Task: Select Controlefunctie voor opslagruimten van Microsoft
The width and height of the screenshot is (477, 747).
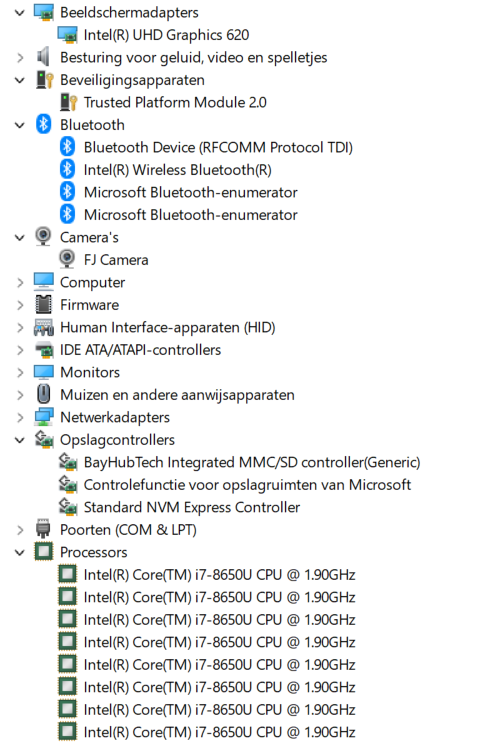Action: pos(247,485)
